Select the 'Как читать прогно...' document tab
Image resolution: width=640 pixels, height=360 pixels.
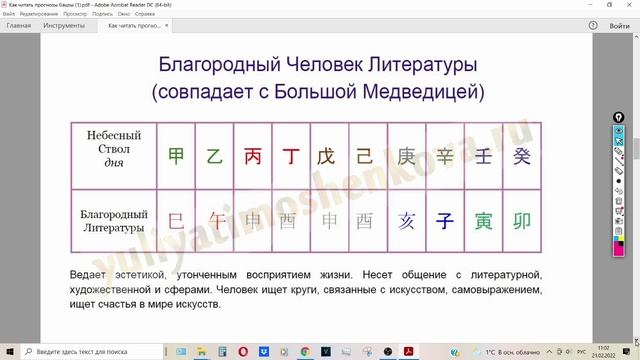[134, 26]
